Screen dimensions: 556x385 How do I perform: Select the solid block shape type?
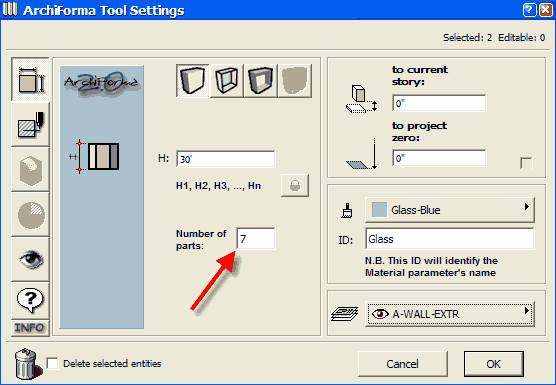coord(193,80)
